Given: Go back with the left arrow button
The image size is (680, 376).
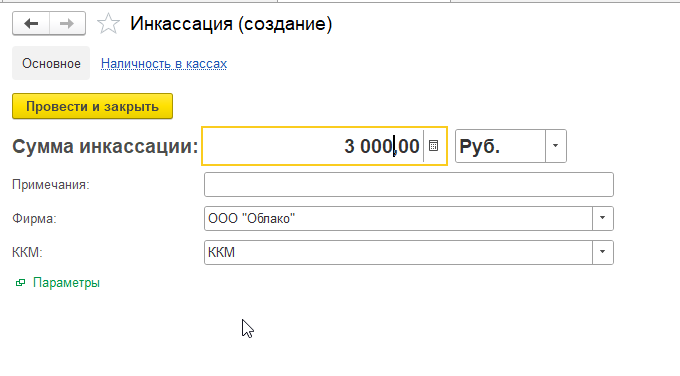Looking at the screenshot, I should (31, 23).
